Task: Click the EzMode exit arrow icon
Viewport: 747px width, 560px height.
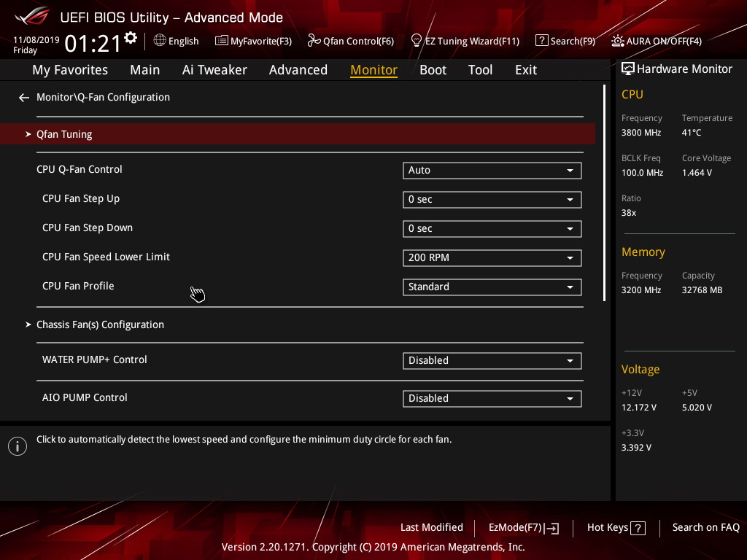Action: [551, 528]
